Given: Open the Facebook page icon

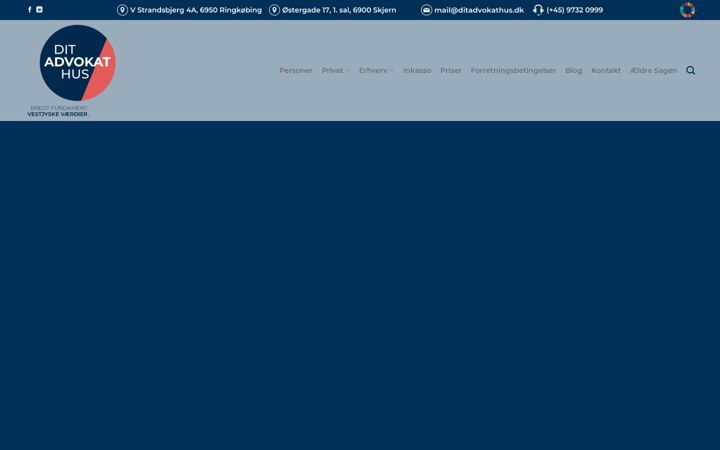Looking at the screenshot, I should tap(30, 10).
